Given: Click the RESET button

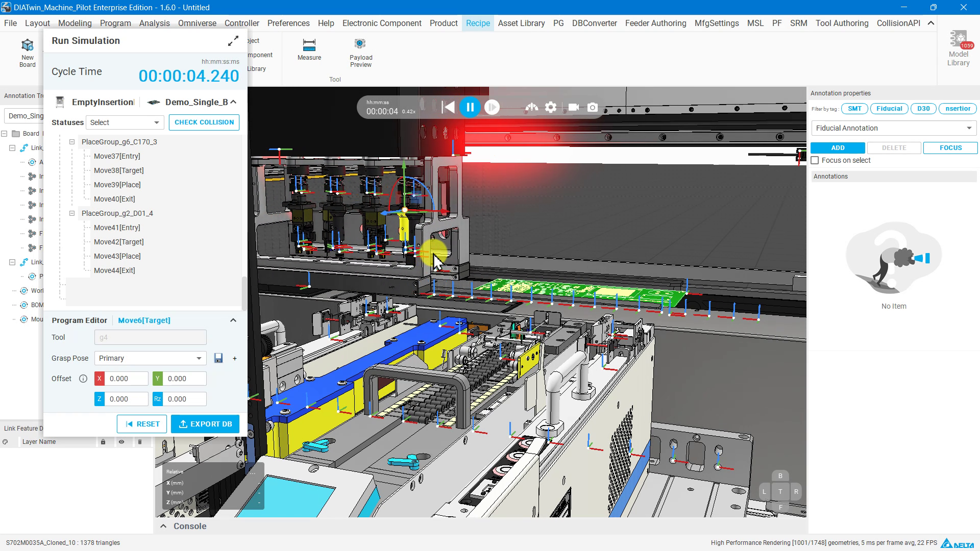Looking at the screenshot, I should pyautogui.click(x=142, y=424).
